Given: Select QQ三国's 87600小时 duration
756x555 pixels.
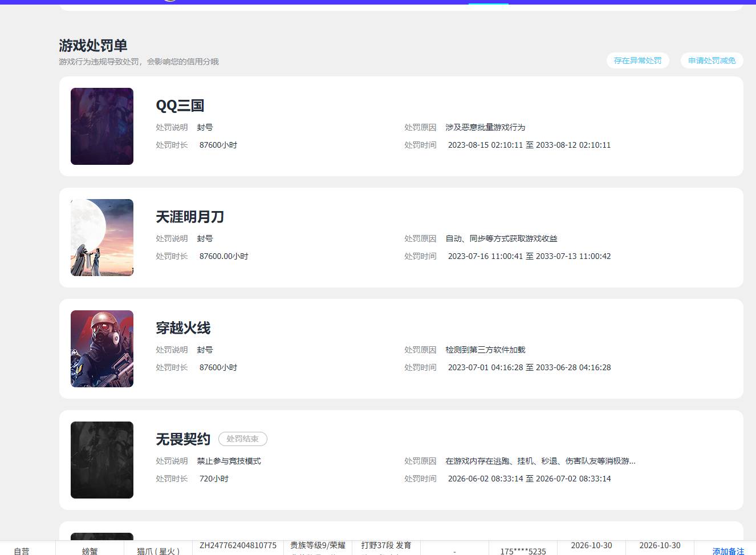Looking at the screenshot, I should [218, 145].
